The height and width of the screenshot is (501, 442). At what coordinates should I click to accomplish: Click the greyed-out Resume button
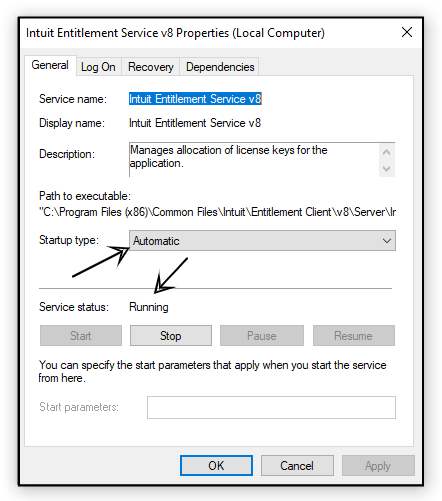[x=354, y=336]
